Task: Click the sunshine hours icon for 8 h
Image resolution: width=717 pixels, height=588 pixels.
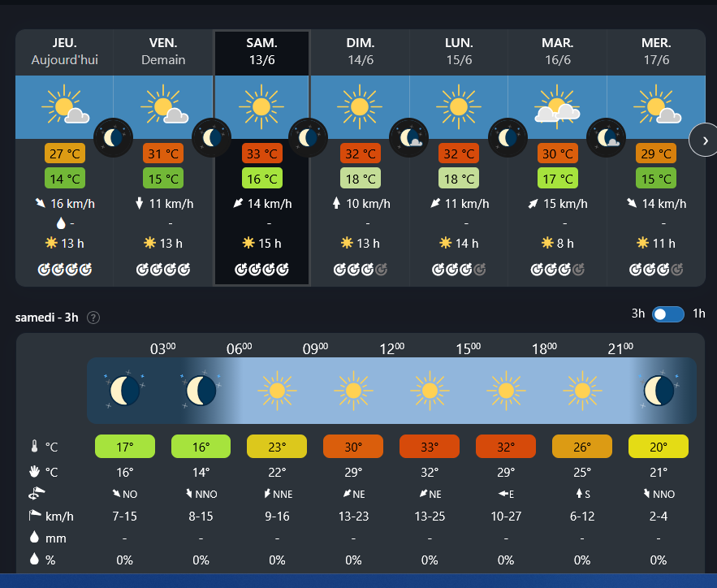Action: pos(547,242)
